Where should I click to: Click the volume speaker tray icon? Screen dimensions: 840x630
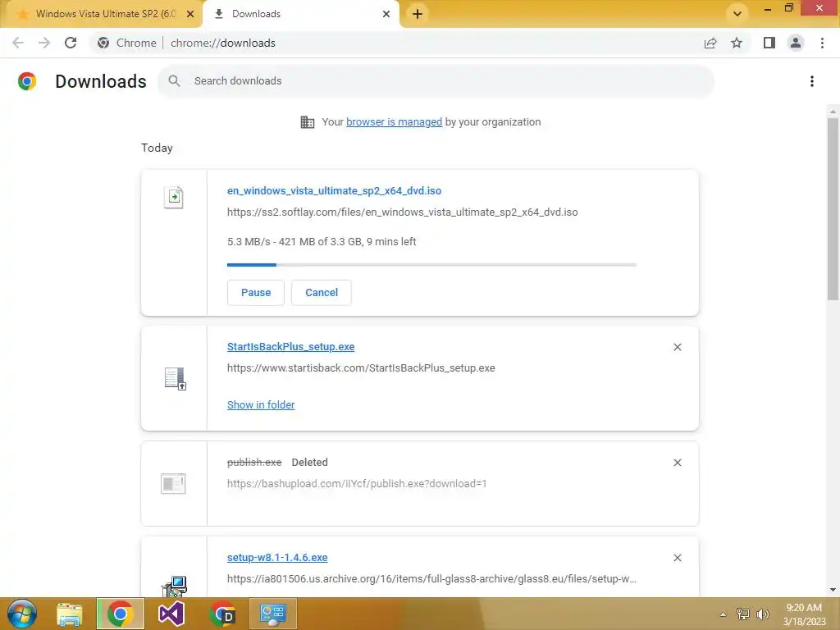click(762, 614)
